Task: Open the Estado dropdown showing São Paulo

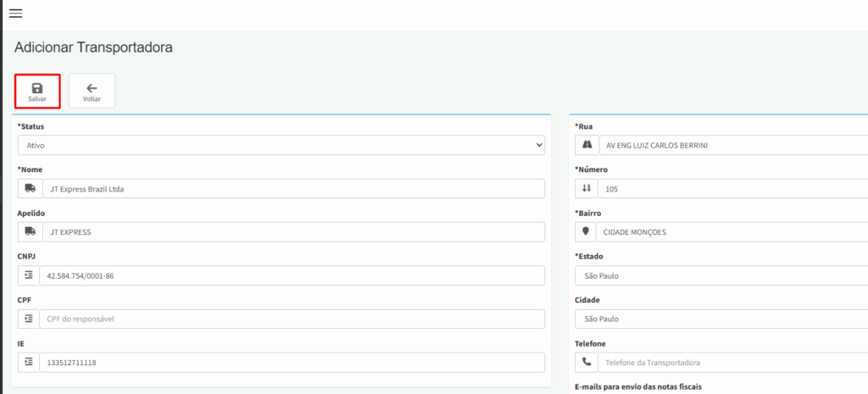Action: pyautogui.click(x=721, y=275)
